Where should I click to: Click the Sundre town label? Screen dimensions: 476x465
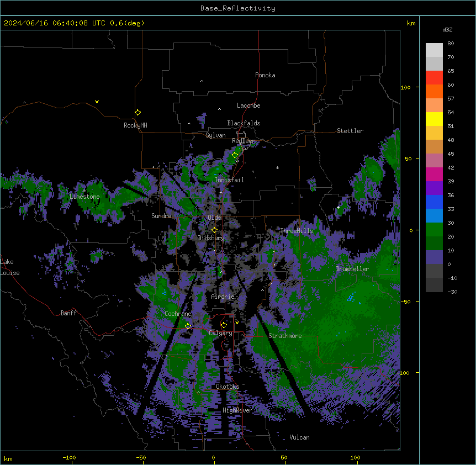(x=161, y=216)
